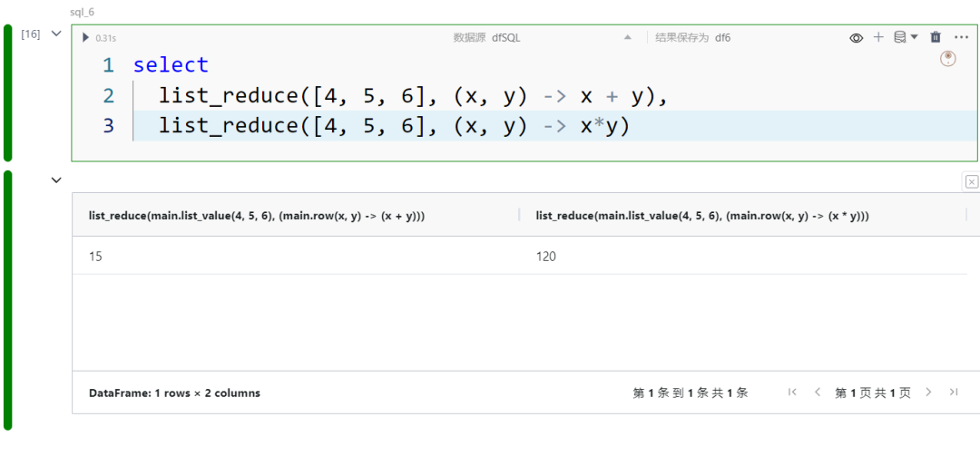Click the round assistant icon in editor
Viewport: 980px width, 456px height.
(948, 59)
